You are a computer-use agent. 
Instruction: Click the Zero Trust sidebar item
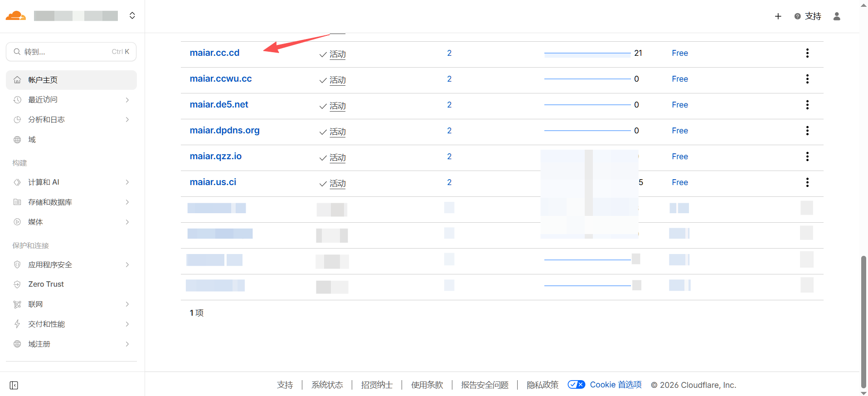(46, 284)
